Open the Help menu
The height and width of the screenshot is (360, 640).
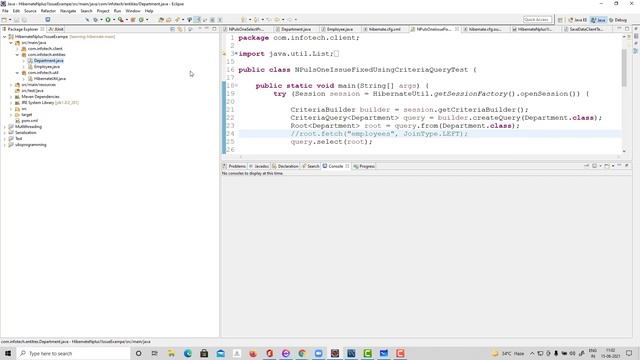(149, 11)
